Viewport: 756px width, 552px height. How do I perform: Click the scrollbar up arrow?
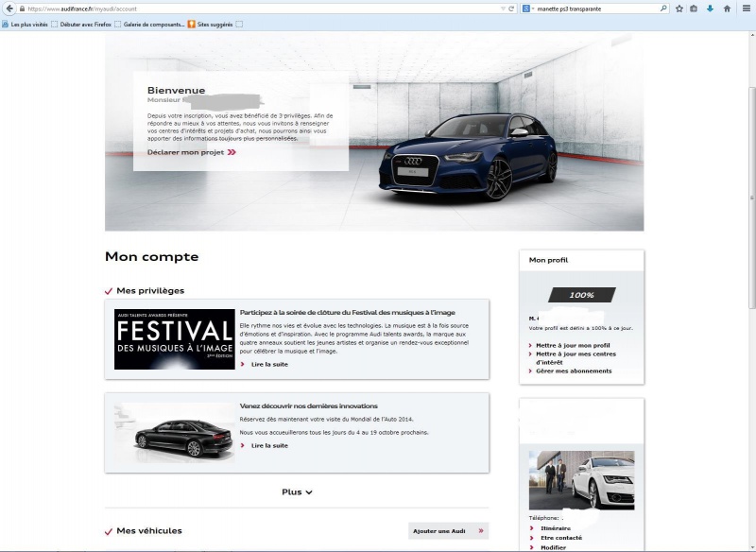(x=751, y=35)
